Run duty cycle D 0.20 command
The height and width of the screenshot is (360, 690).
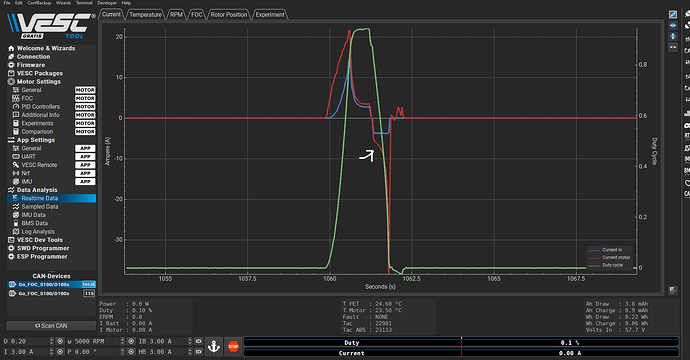tap(60, 342)
